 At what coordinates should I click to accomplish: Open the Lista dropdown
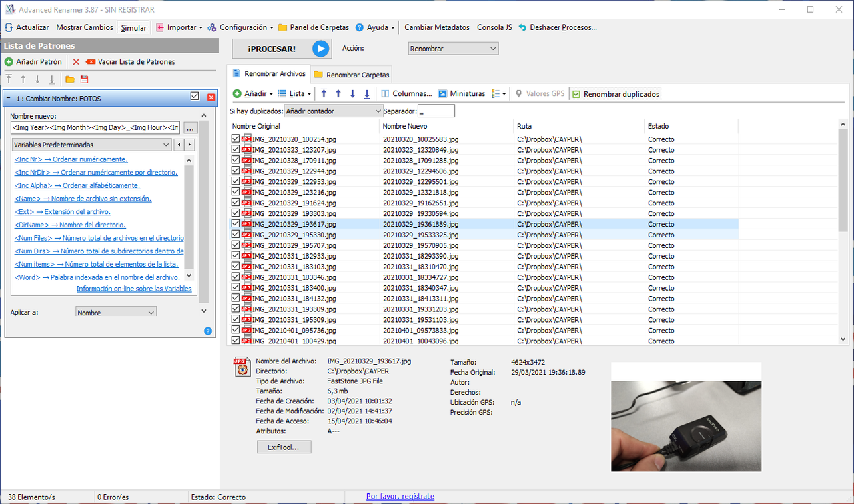coord(295,94)
